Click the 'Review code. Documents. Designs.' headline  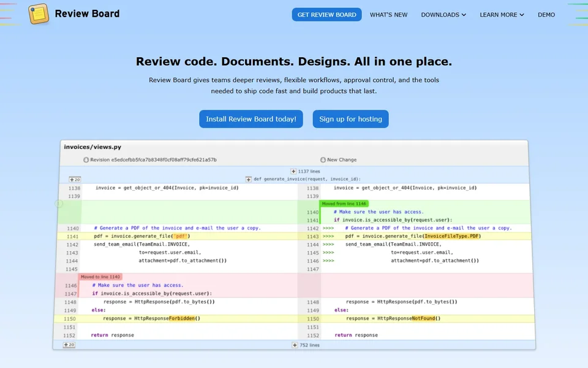[x=294, y=61]
